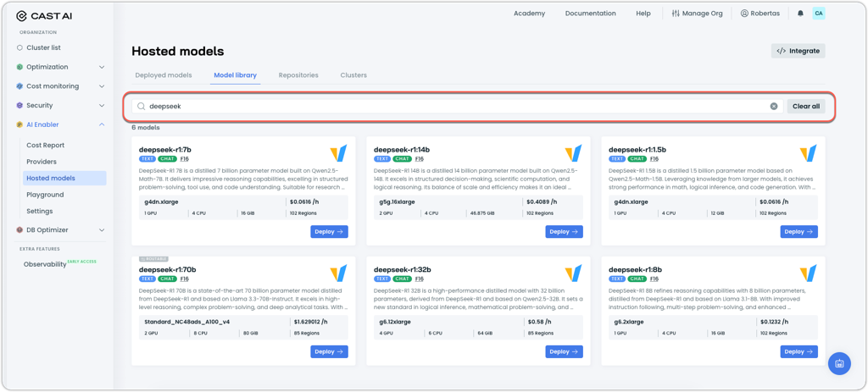
Task: Click the deepseek-r1:8b provider logo
Action: point(808,273)
